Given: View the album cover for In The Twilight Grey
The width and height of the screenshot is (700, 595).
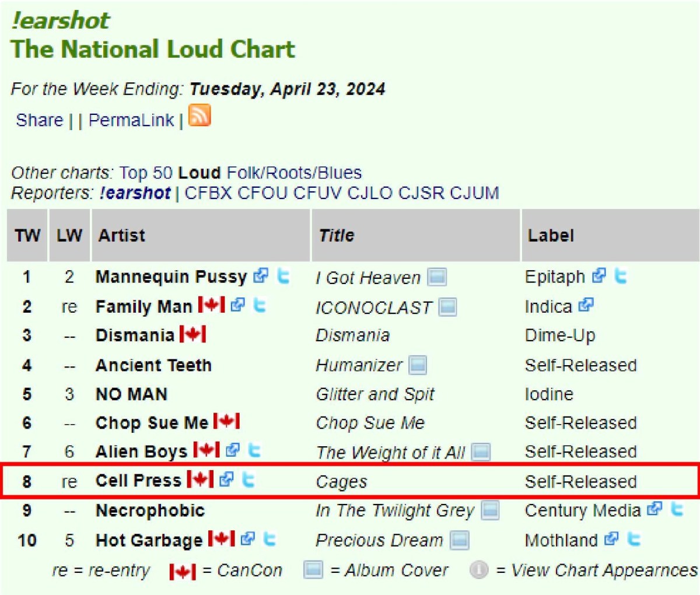Looking at the screenshot, I should [x=489, y=510].
